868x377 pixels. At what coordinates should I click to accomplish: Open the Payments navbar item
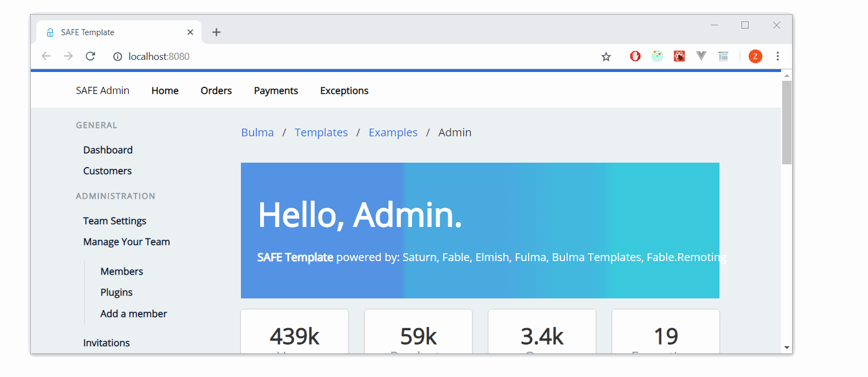(276, 91)
